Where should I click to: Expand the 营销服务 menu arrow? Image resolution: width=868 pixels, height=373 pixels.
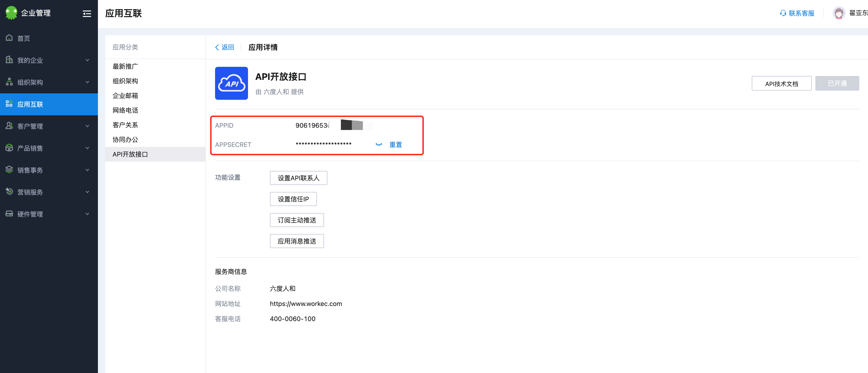click(x=87, y=192)
